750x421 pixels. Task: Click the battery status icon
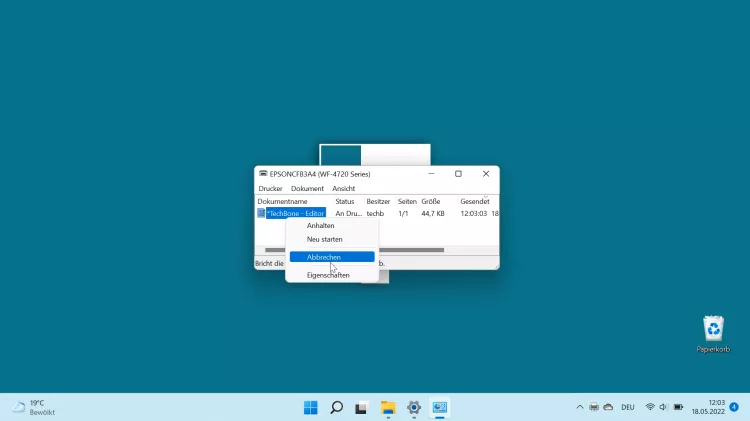678,407
